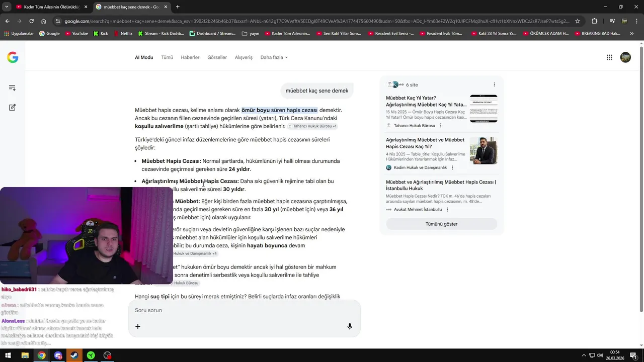Go back in browser history
The image size is (644, 362).
click(7, 21)
